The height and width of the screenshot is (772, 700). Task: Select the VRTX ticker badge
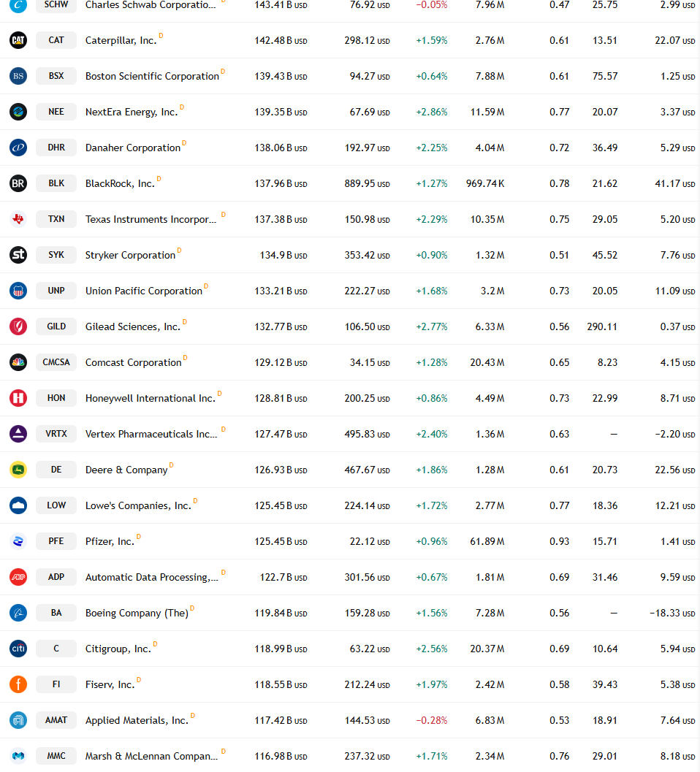[x=56, y=434]
